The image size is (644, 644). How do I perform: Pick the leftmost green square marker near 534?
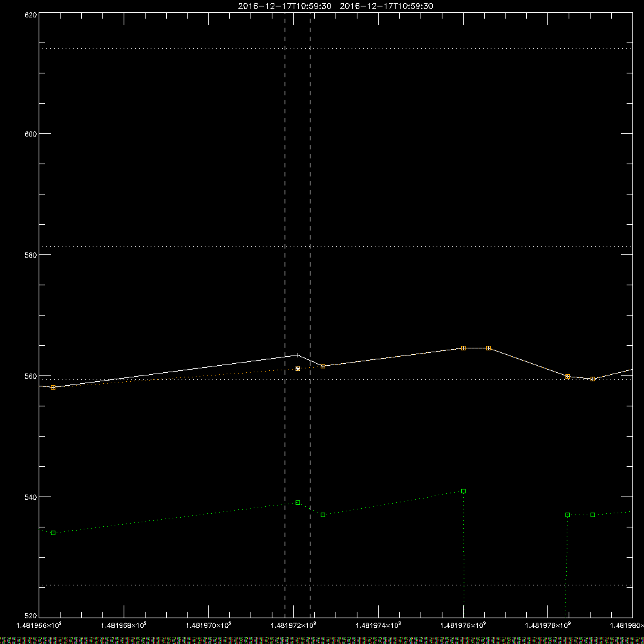[53, 533]
